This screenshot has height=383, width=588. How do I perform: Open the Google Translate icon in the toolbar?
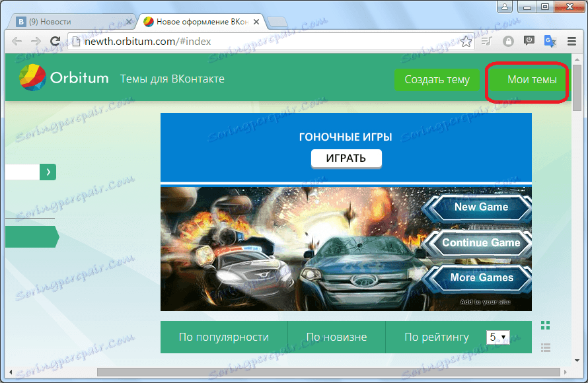tap(550, 41)
